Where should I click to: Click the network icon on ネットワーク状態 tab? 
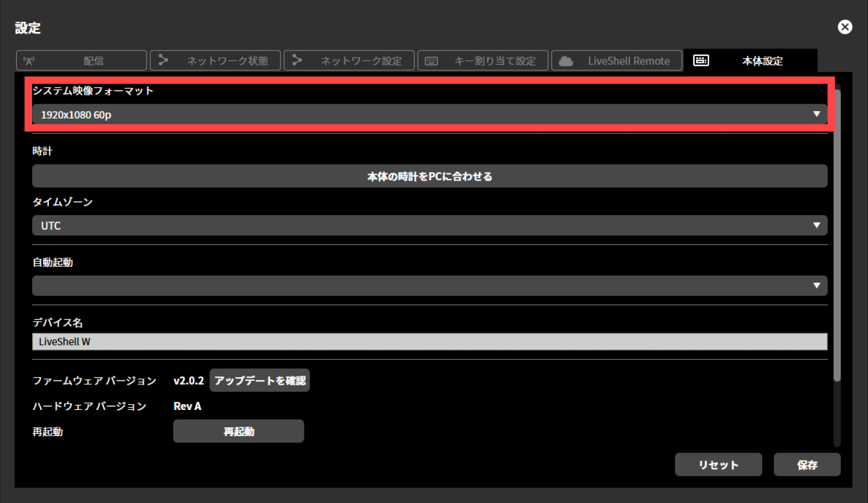coord(163,60)
